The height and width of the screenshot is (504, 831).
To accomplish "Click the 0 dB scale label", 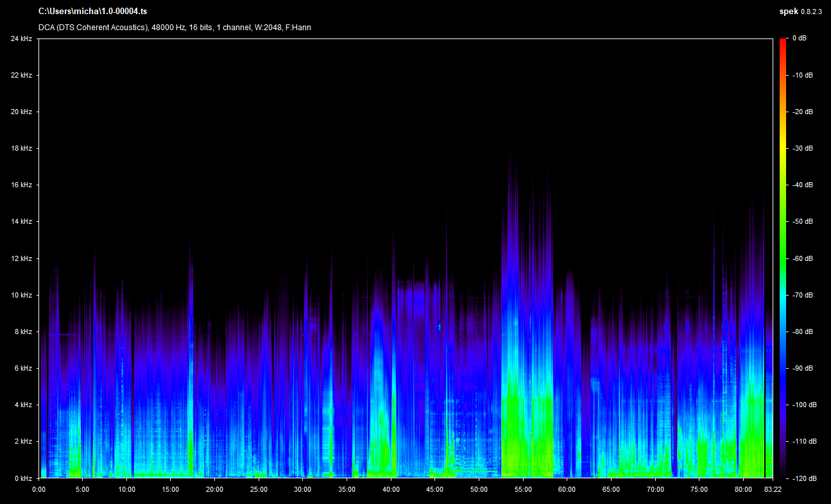I will point(799,38).
